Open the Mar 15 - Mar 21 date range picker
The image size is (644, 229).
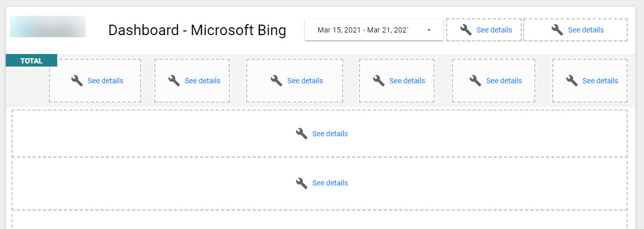363,30
